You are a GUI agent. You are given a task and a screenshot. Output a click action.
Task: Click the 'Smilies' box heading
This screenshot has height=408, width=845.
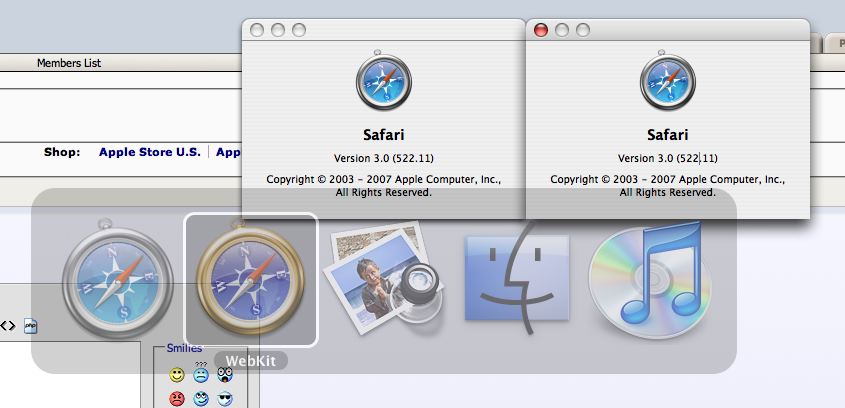(x=184, y=348)
